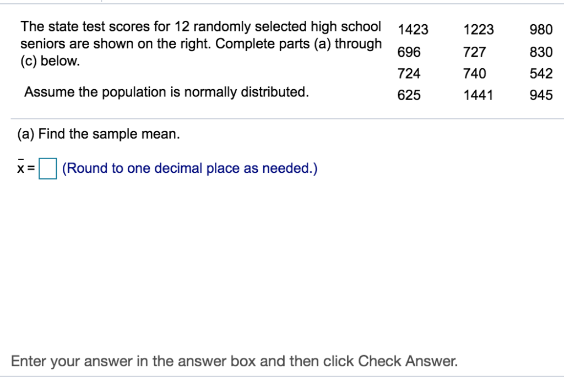Click the normally distributed assumption text
Image resolution: width=564 pixels, height=392 pixels.
pyautogui.click(x=168, y=92)
